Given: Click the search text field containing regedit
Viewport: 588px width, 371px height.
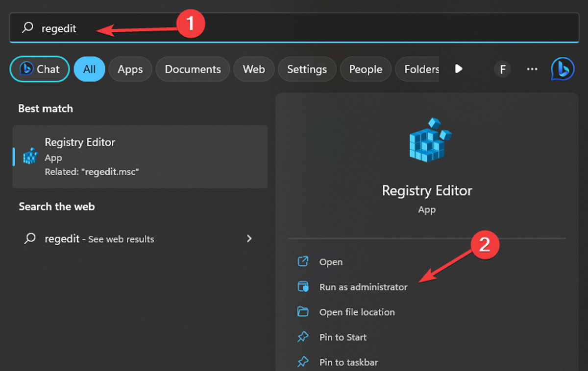Looking at the screenshot, I should point(294,28).
